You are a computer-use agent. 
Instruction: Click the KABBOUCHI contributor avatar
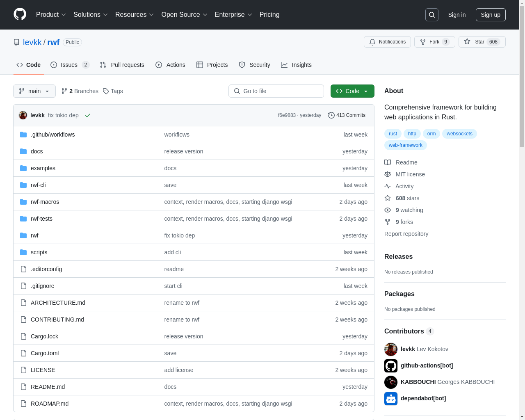[391, 382]
